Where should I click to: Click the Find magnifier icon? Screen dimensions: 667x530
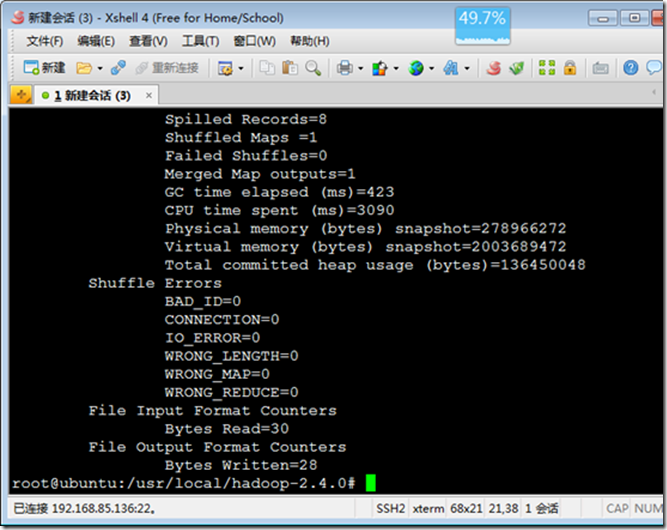click(313, 68)
